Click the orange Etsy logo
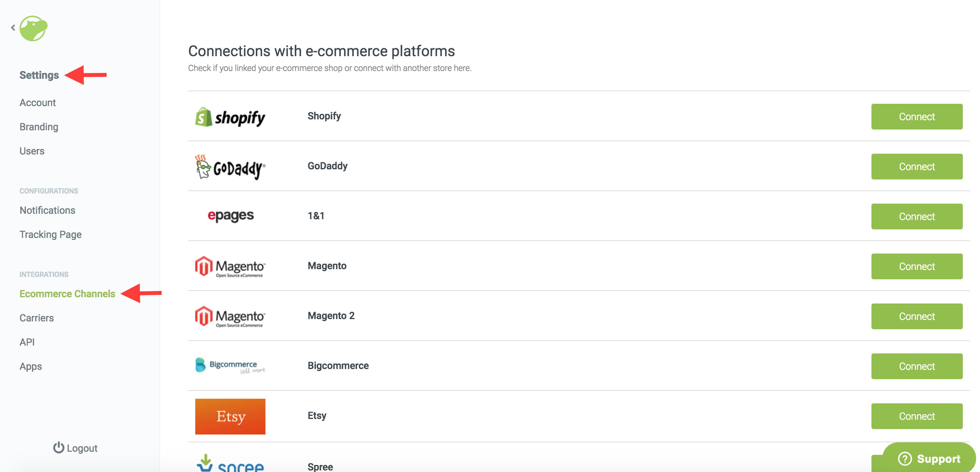Viewport: 980px width, 472px height. click(230, 416)
